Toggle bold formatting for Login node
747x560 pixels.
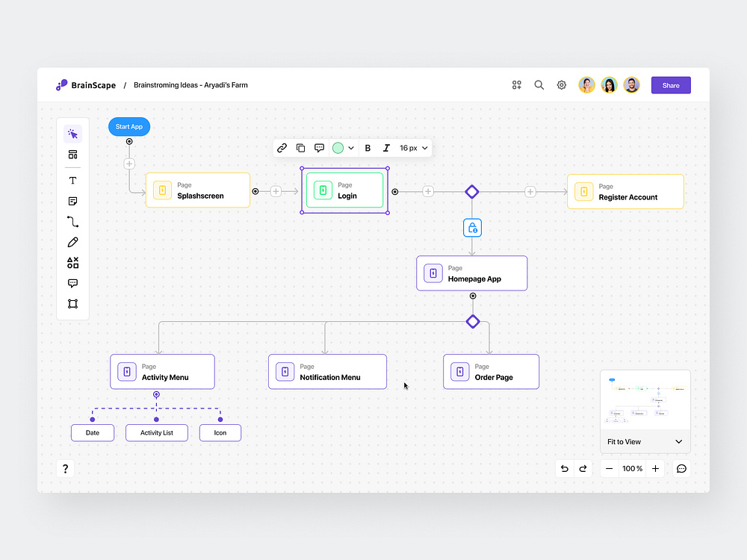pyautogui.click(x=368, y=148)
